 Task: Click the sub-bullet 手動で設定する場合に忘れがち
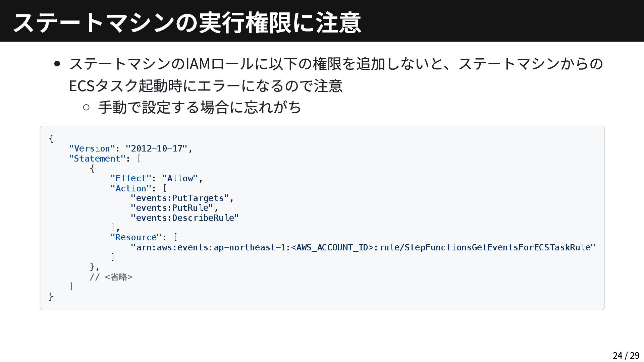point(200,107)
